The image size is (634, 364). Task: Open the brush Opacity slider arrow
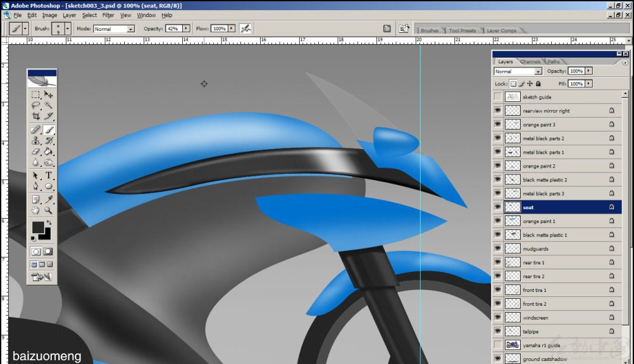point(186,28)
